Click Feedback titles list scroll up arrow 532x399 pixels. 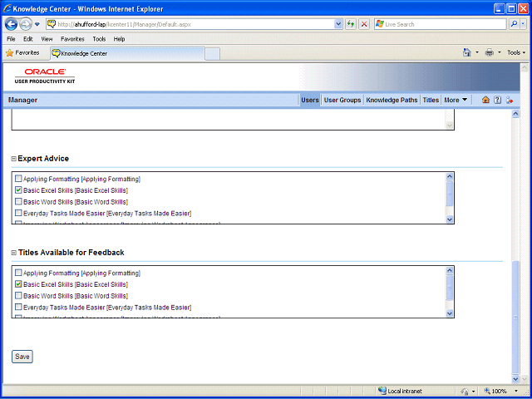[x=450, y=270]
